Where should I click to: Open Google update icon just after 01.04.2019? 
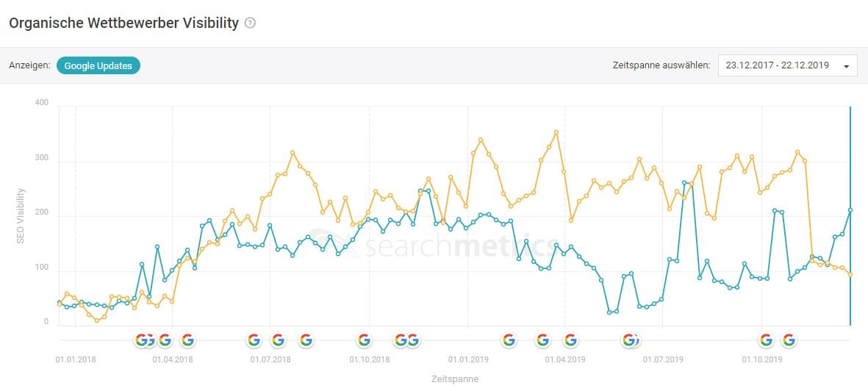(570, 340)
